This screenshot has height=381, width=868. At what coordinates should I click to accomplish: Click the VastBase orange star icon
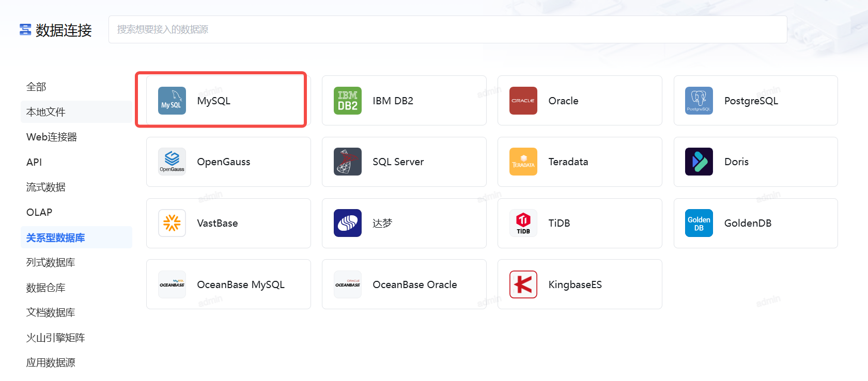point(172,223)
